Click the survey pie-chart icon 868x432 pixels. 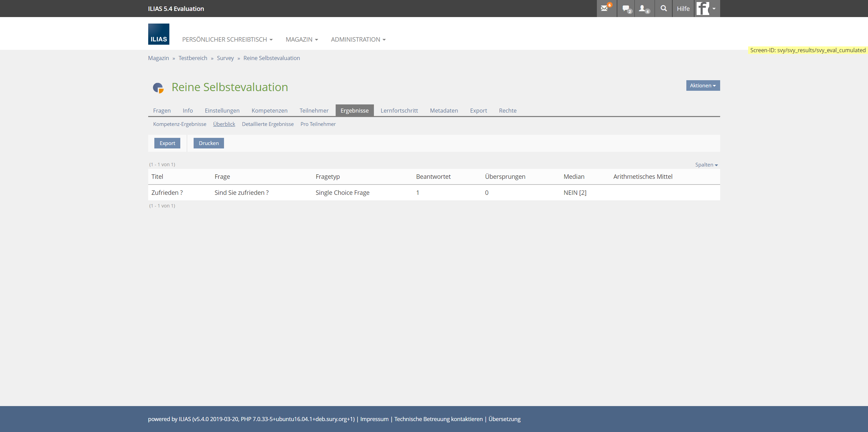click(x=158, y=88)
